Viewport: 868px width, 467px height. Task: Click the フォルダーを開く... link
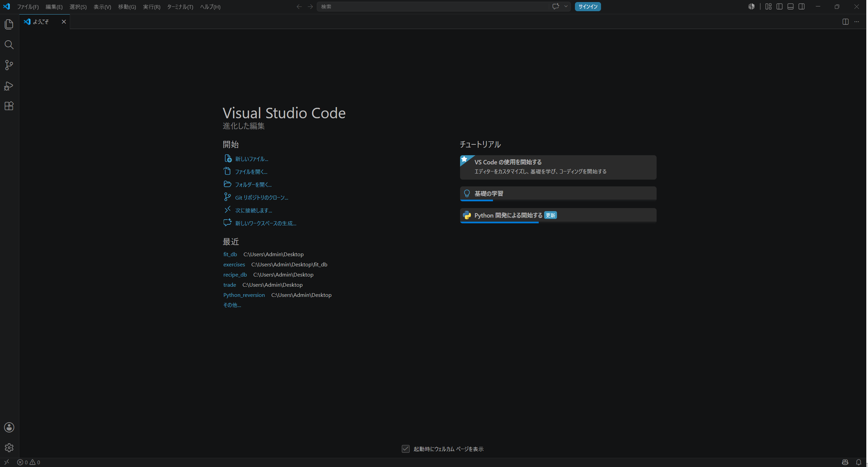(253, 185)
